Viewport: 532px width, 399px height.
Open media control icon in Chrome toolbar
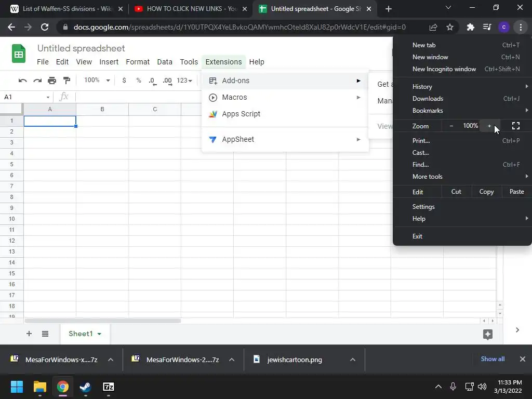[487, 27]
